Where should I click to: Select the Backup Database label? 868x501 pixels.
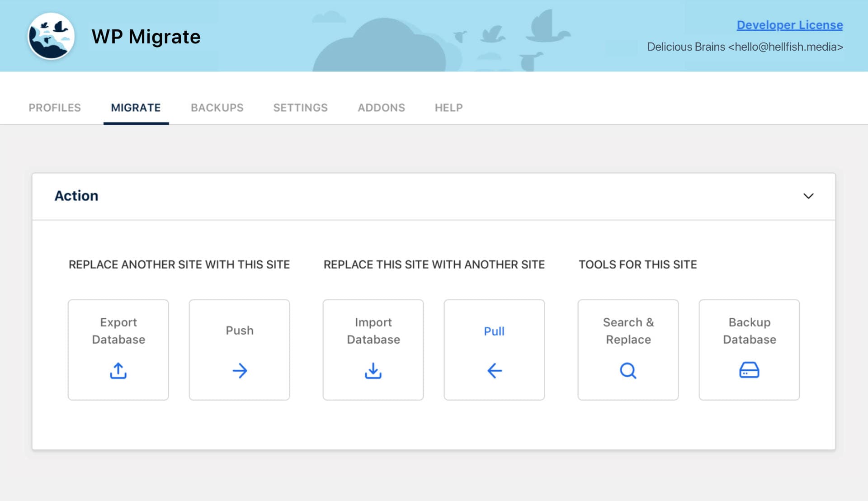(x=750, y=331)
